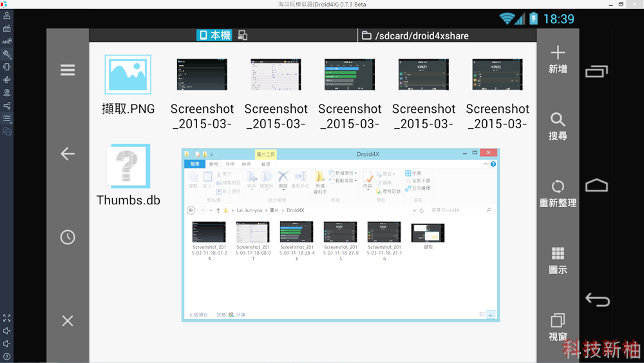
Task: Click Lai Jiun-yoa in the Explorer breadcrumb
Action: coord(249,210)
